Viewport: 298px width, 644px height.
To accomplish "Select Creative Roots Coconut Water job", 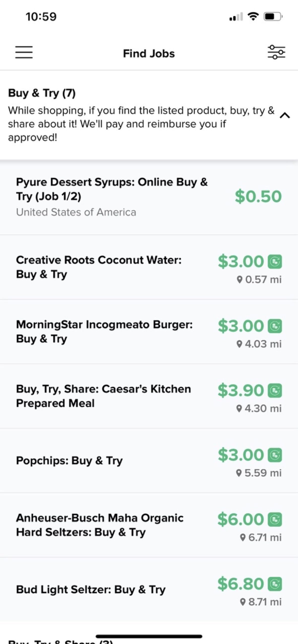I will (99, 267).
